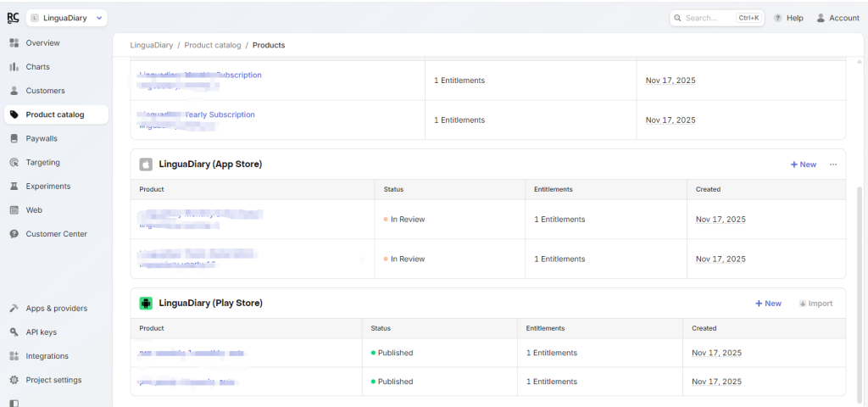868x407 pixels.
Task: Open App Store section more options
Action: (x=833, y=164)
